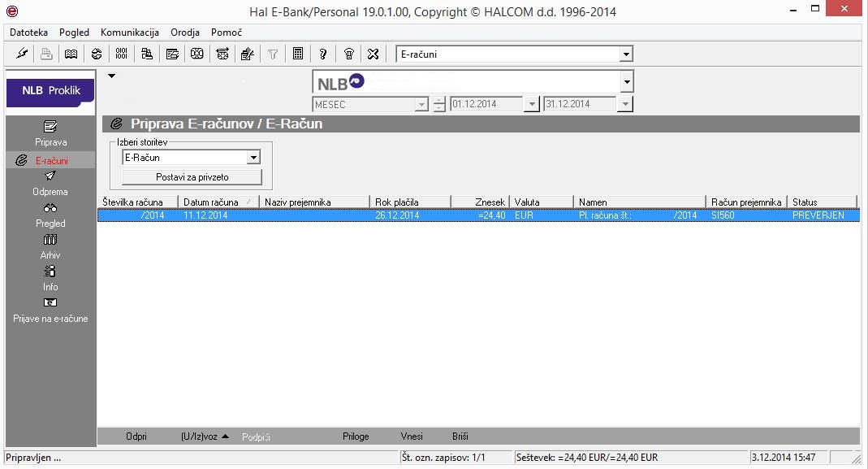Screen dimensions: 868x469
Task: Click the card with arrows toolbar icon
Action: click(x=222, y=54)
